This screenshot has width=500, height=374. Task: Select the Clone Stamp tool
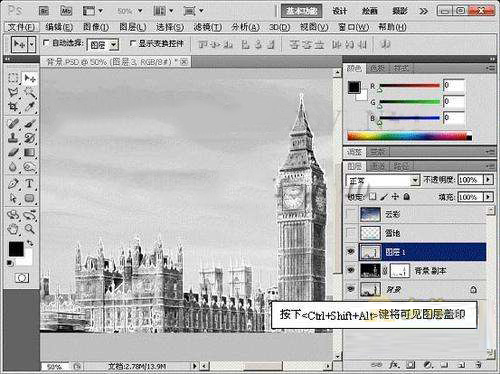coord(13,138)
